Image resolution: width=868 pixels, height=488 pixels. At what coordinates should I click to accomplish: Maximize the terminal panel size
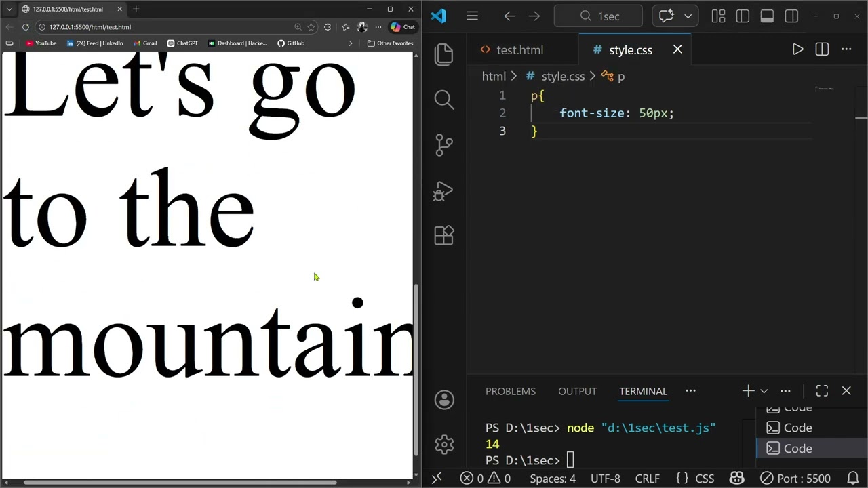point(822,391)
